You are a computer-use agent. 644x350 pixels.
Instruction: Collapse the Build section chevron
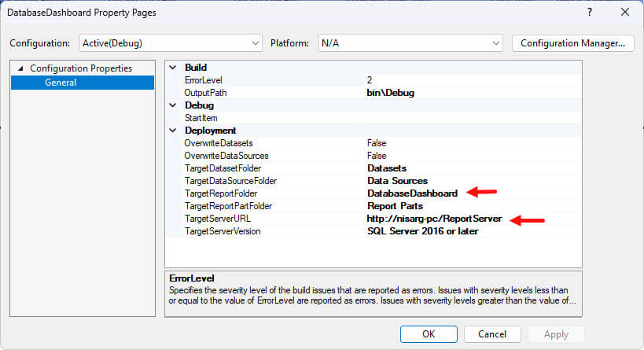point(173,68)
